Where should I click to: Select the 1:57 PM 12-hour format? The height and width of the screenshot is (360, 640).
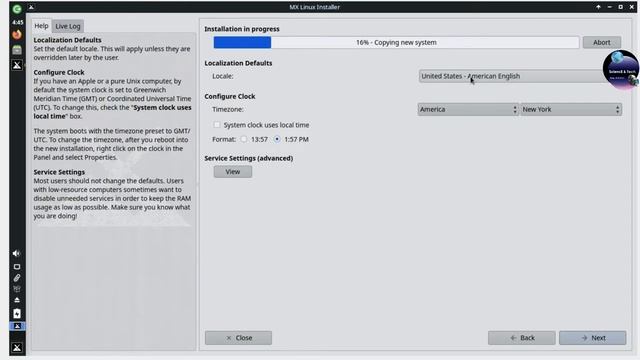[277, 139]
